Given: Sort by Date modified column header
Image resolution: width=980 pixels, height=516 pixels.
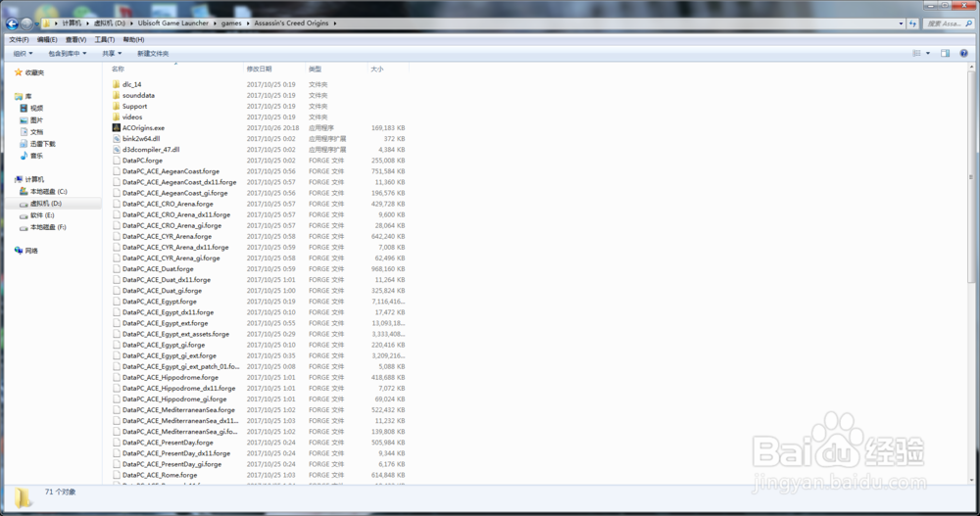Looking at the screenshot, I should pyautogui.click(x=259, y=70).
